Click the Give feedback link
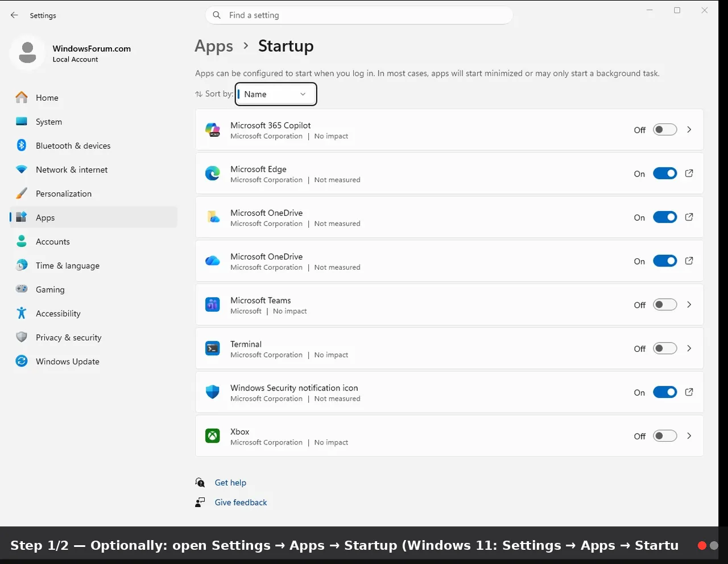The width and height of the screenshot is (728, 564). tap(241, 503)
